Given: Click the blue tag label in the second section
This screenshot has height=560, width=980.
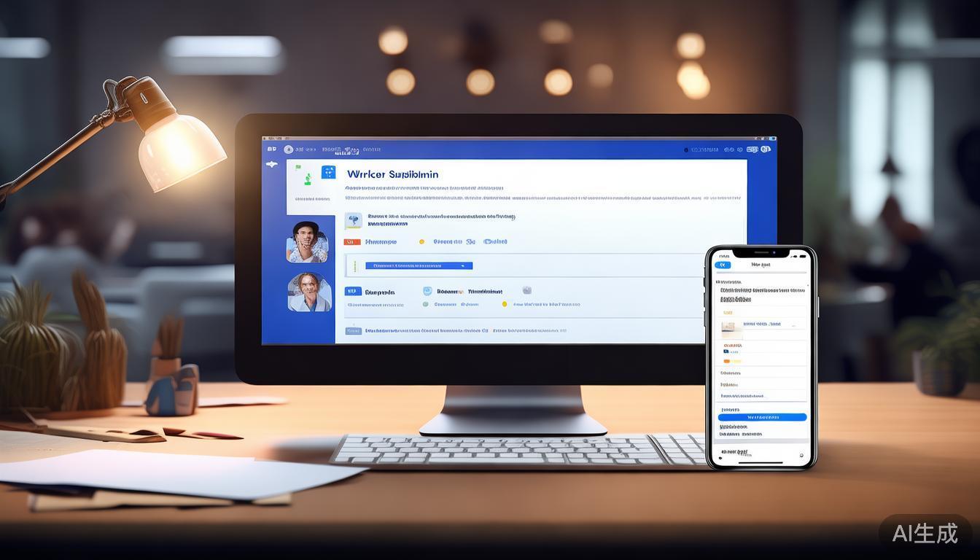Looking at the screenshot, I should click(353, 291).
